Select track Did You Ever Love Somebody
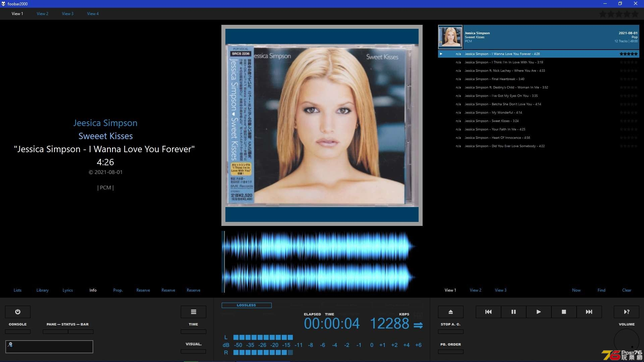644x362 pixels. [539, 146]
